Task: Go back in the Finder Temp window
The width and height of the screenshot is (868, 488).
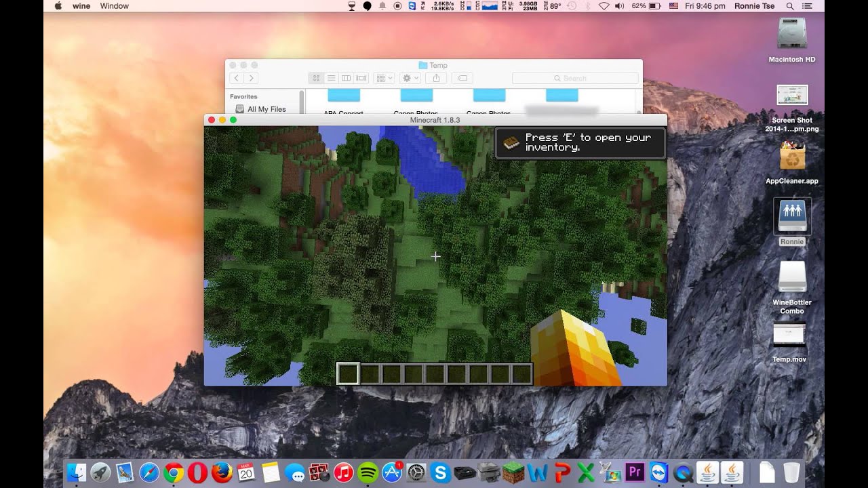Action: point(237,79)
